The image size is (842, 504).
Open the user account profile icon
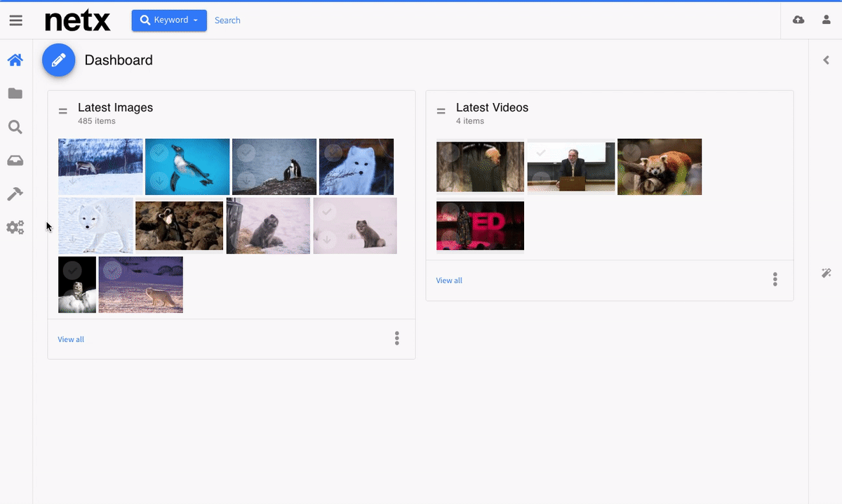827,20
